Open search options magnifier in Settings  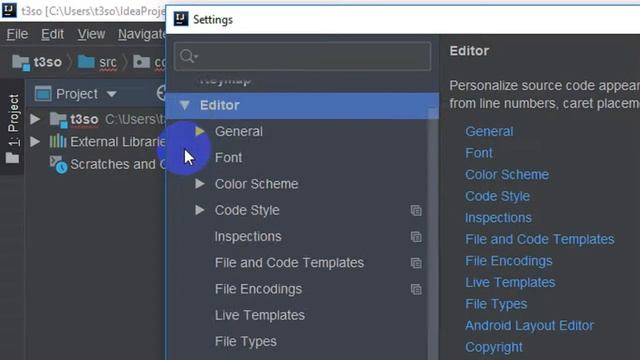pyautogui.click(x=189, y=56)
